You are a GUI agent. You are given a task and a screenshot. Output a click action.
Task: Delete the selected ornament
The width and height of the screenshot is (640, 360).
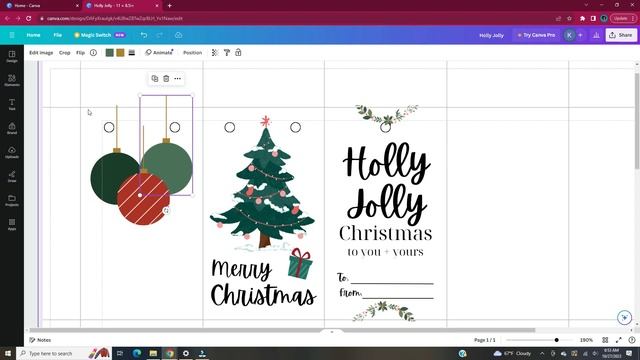(x=166, y=78)
